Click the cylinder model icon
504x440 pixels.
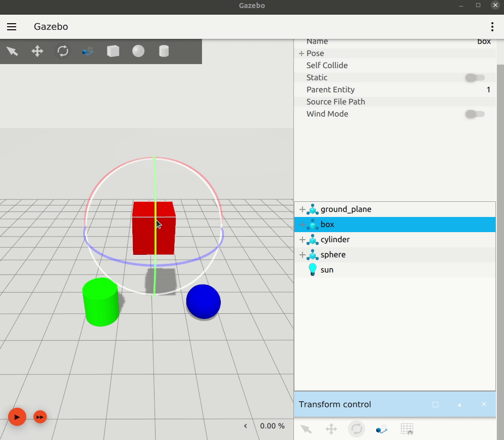313,240
